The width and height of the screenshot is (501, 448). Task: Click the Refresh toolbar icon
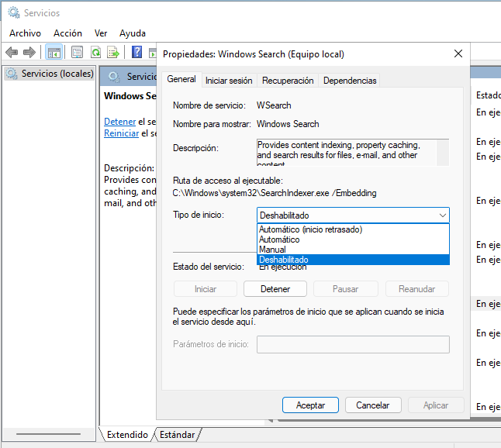point(95,52)
